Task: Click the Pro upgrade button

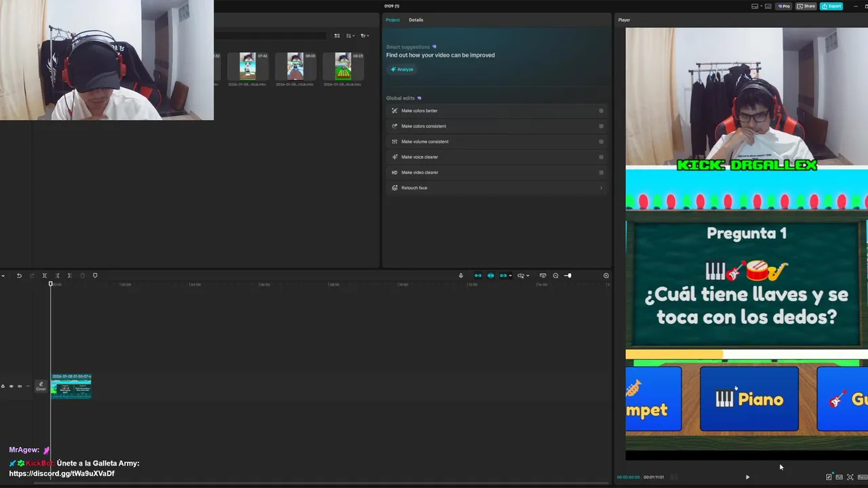Action: pyautogui.click(x=784, y=6)
